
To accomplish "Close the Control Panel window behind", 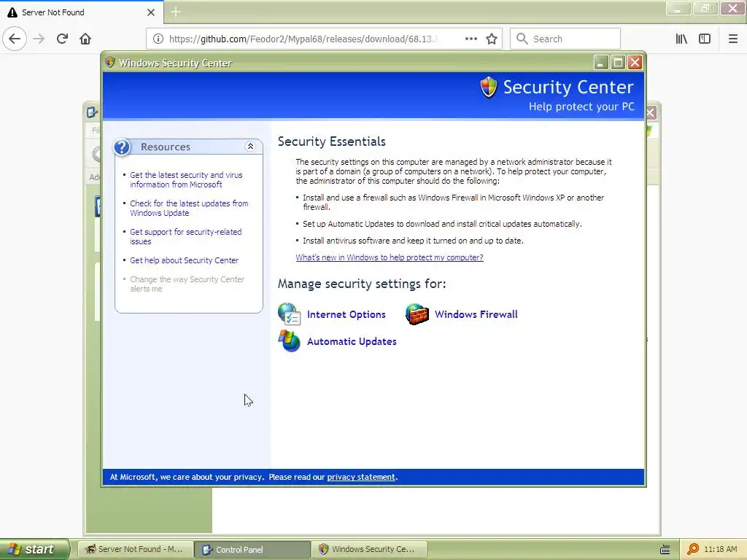I will coord(651,113).
